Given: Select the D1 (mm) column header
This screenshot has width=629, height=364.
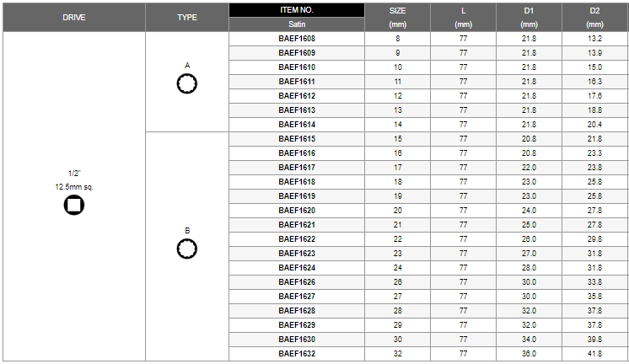Looking at the screenshot, I should click(x=530, y=17).
